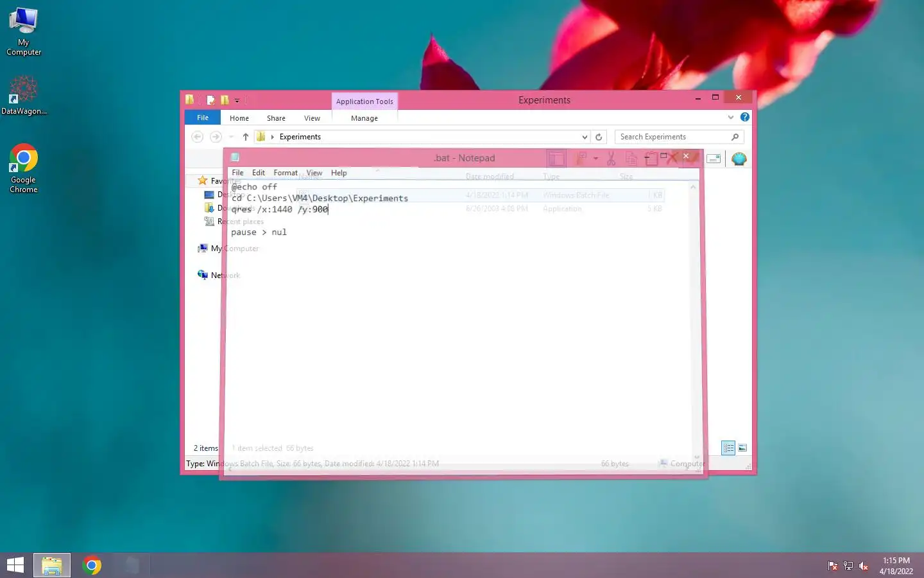Click the cd C:\Users\VM4\Desktop\Experiments line
This screenshot has height=578, width=924.
coord(320,198)
